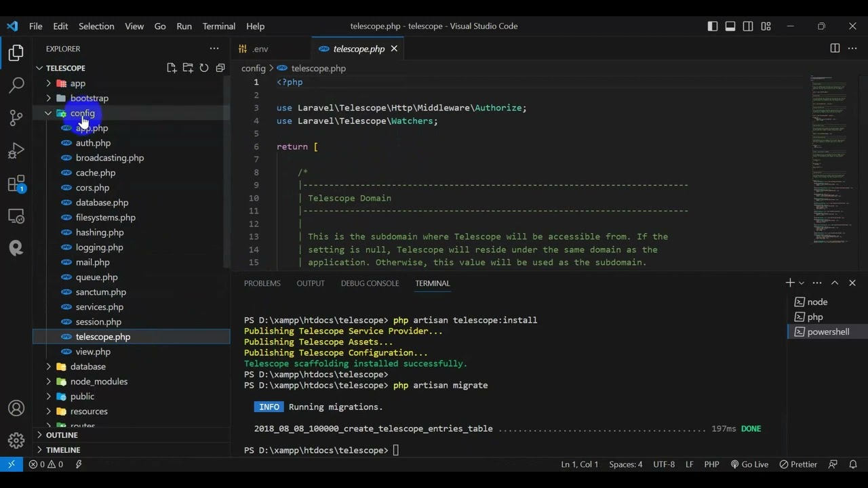Open the Selection menu
The height and width of the screenshot is (488, 868).
[x=96, y=26]
